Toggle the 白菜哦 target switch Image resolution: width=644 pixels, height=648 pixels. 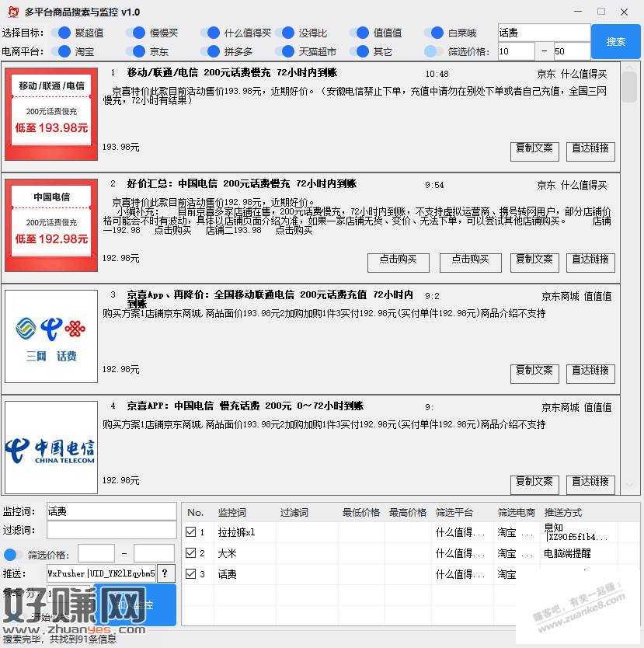click(x=433, y=33)
